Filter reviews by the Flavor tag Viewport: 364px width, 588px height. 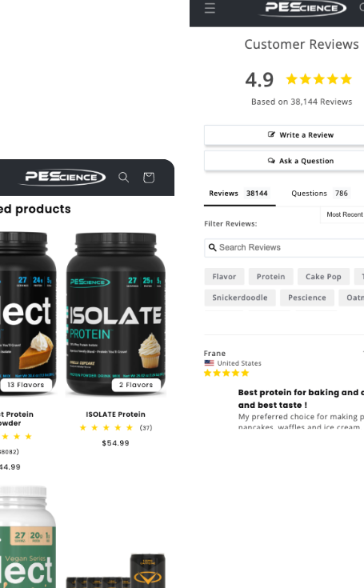tap(224, 277)
